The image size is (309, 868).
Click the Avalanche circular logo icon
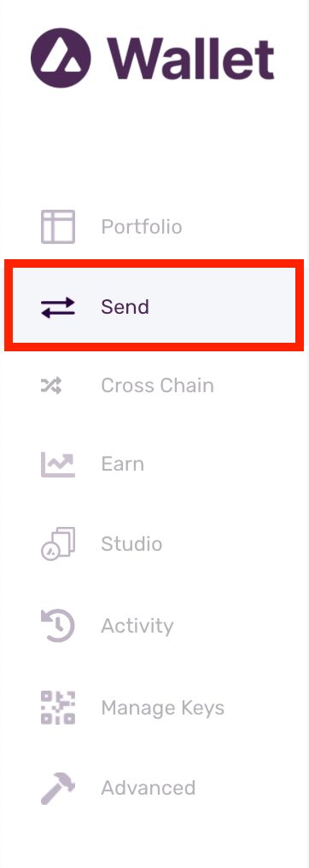61,58
